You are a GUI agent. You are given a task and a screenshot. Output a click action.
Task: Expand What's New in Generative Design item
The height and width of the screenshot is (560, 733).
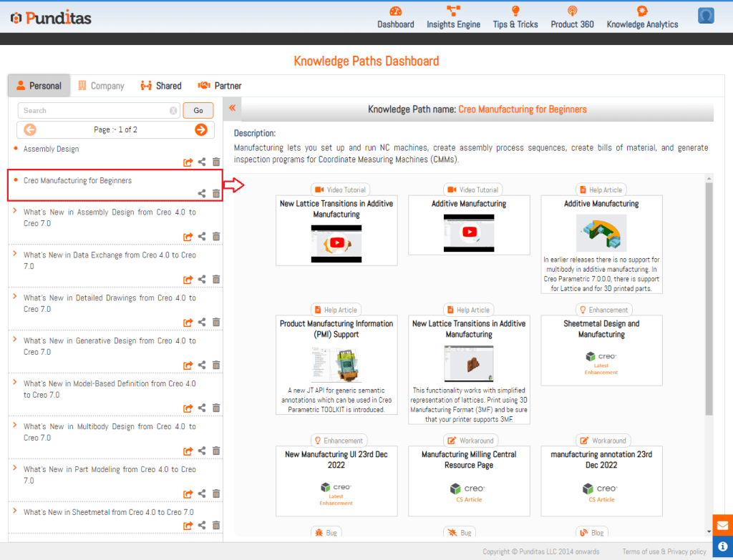click(x=16, y=340)
